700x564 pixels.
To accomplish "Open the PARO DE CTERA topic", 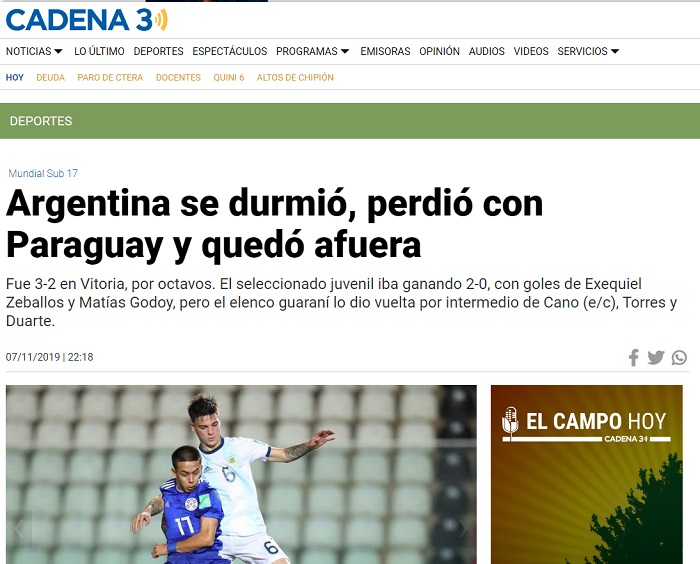I will click(x=110, y=77).
